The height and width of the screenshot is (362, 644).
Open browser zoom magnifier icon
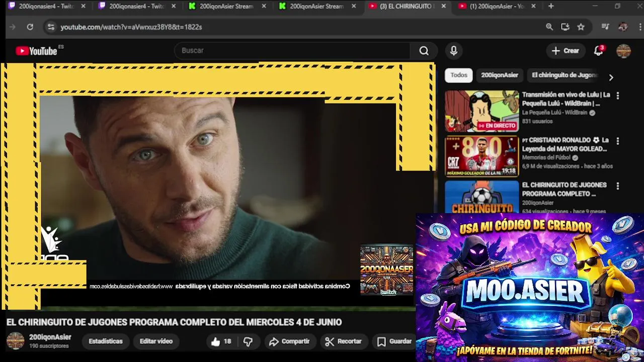[x=549, y=27]
